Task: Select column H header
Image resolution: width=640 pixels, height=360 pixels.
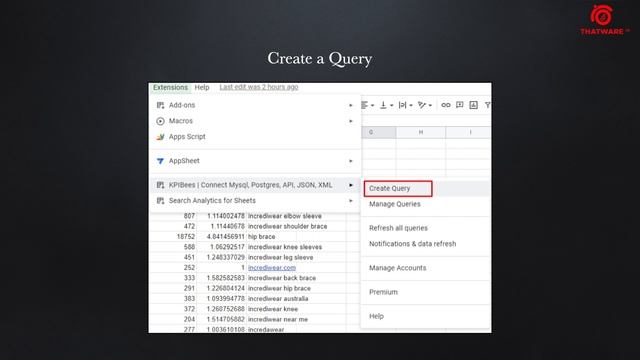Action: [x=421, y=132]
